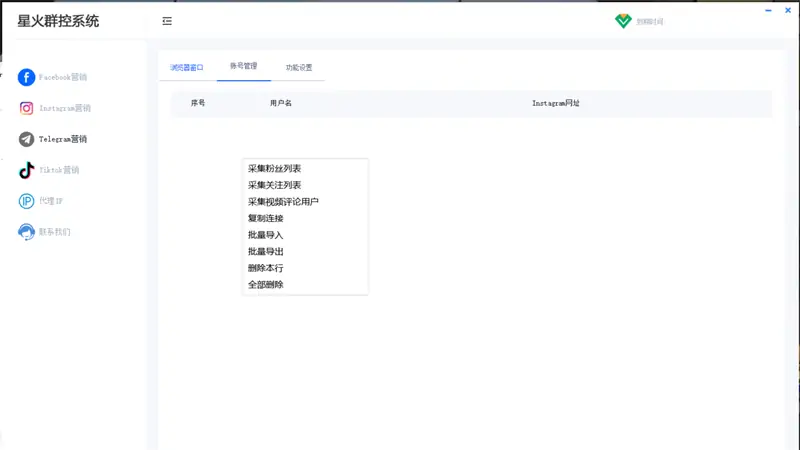Select the Telegram paper-plane icon
This screenshot has height=450, width=800.
(27, 139)
